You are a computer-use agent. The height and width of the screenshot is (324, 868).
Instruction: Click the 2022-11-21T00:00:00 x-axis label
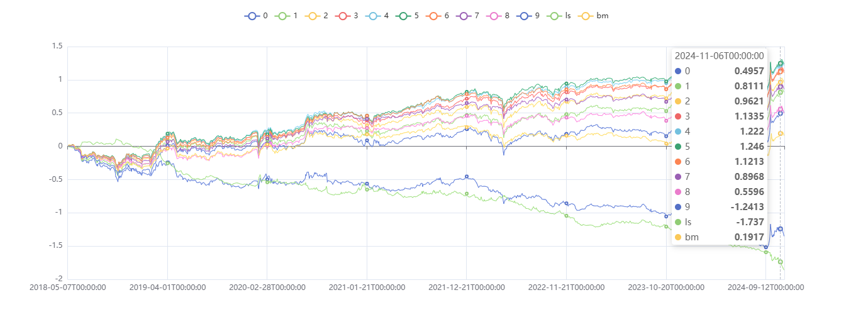[566, 288]
